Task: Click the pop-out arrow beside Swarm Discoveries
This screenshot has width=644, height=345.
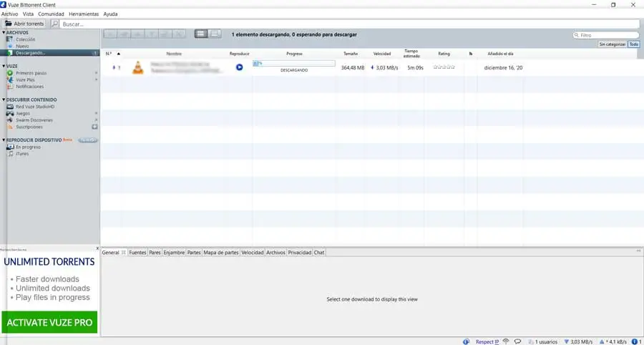Action: 96,120
